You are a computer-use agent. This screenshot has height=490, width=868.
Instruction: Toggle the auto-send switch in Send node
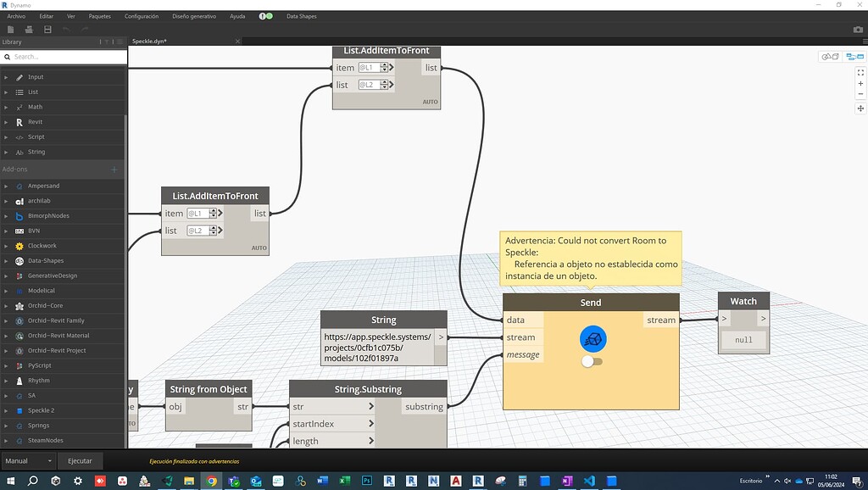point(593,361)
